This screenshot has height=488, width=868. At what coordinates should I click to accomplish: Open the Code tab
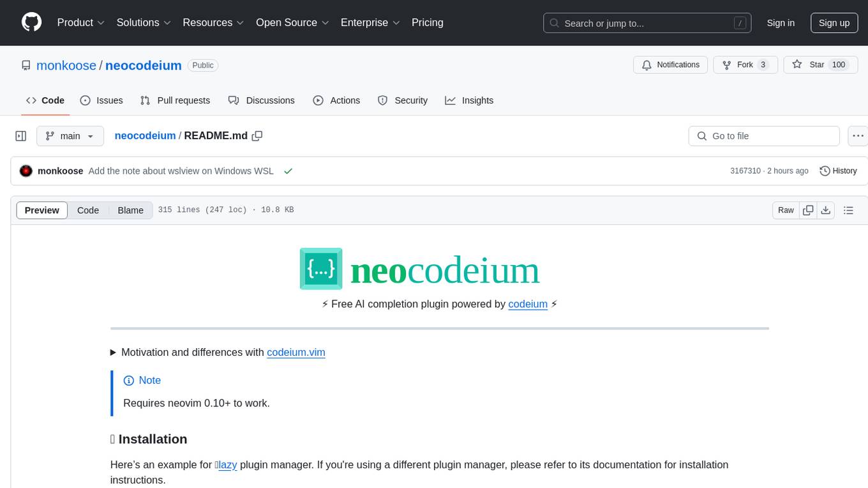[x=45, y=100]
